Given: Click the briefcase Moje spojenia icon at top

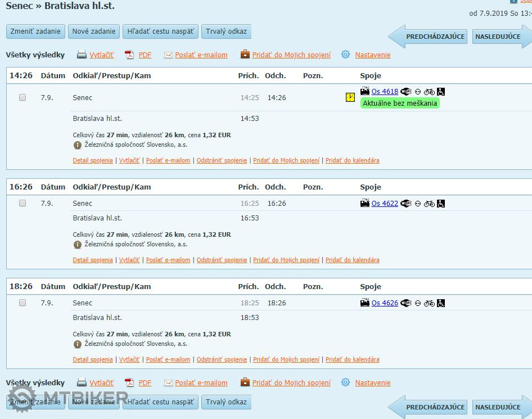Looking at the screenshot, I should coord(245,55).
